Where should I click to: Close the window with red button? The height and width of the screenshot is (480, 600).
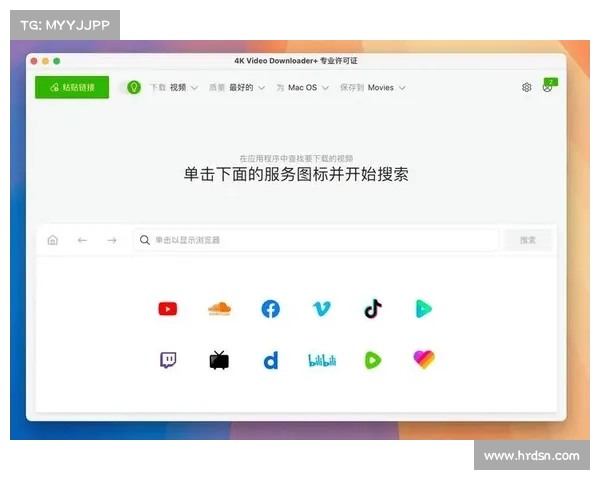click(x=34, y=61)
